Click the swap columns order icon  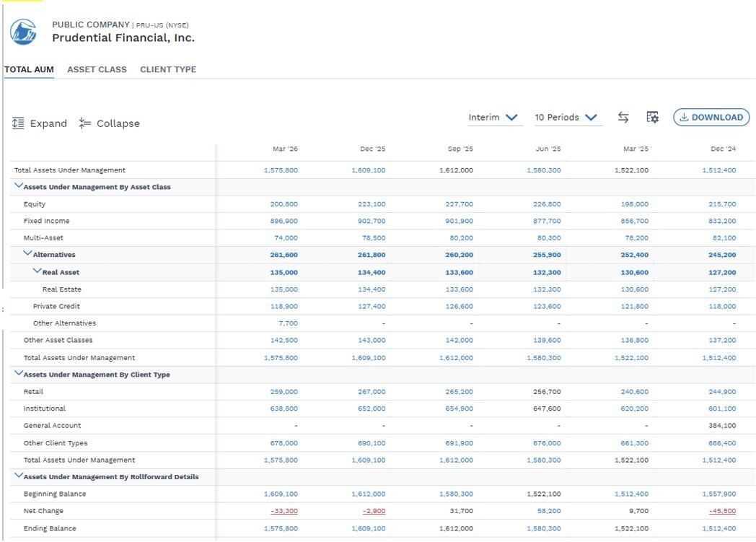(623, 117)
